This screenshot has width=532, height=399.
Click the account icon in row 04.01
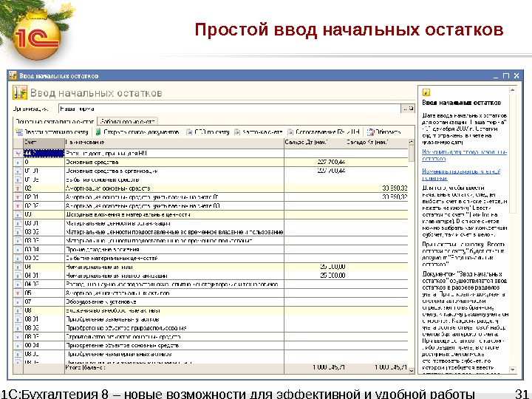click(18, 276)
